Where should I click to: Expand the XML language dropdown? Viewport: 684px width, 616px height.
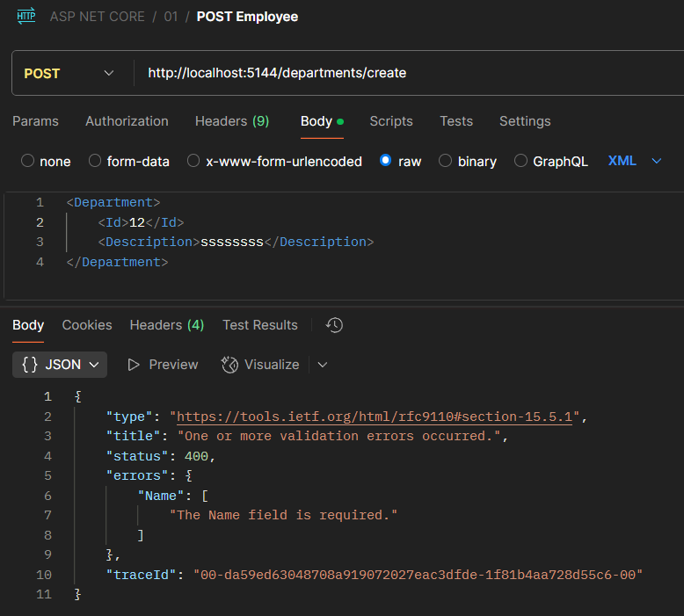pos(656,161)
